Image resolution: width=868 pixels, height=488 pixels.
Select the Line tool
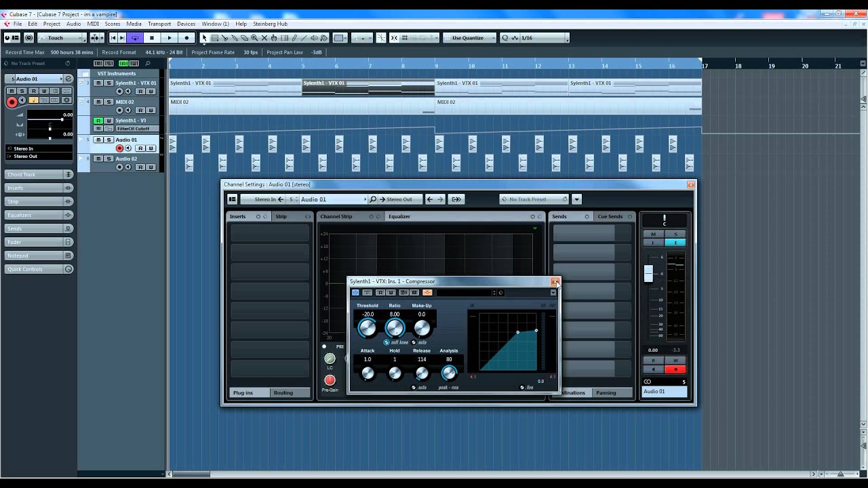(304, 38)
